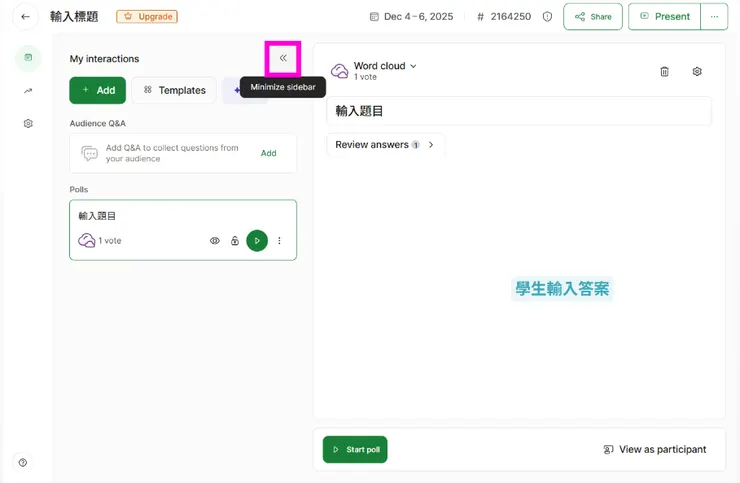Minimize the sidebar with double chevron
This screenshot has height=483, width=740.
pos(283,58)
